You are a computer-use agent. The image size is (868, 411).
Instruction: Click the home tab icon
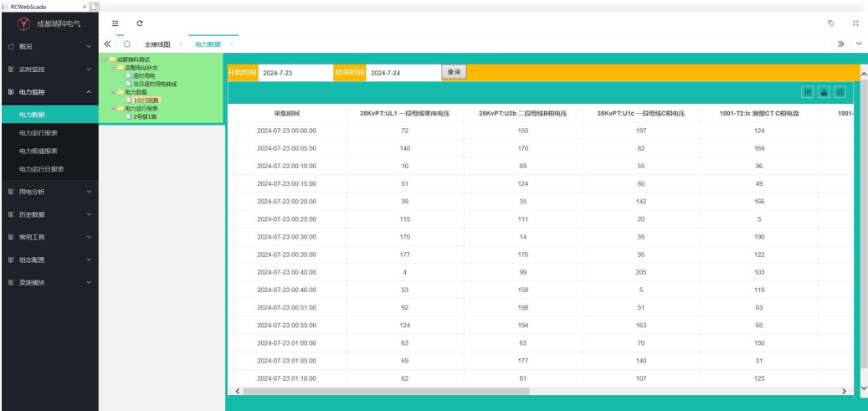[x=126, y=44]
